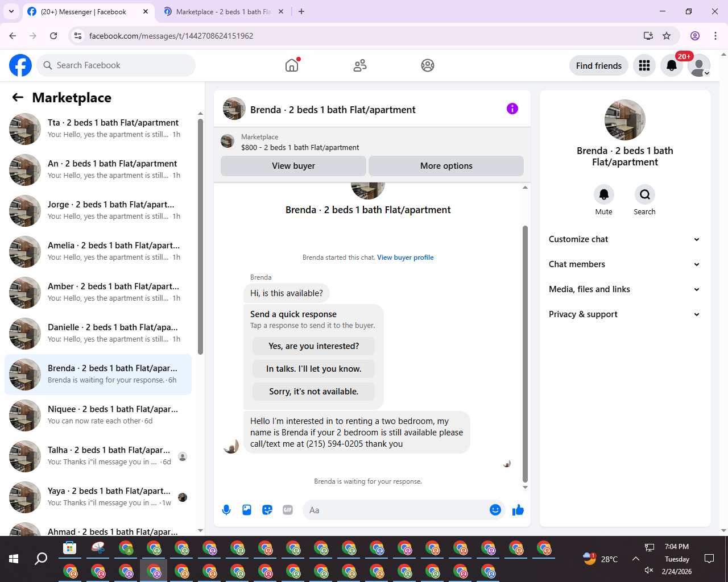This screenshot has height=582, width=728.
Task: Choose a sticker icon in composer
Action: [x=267, y=510]
